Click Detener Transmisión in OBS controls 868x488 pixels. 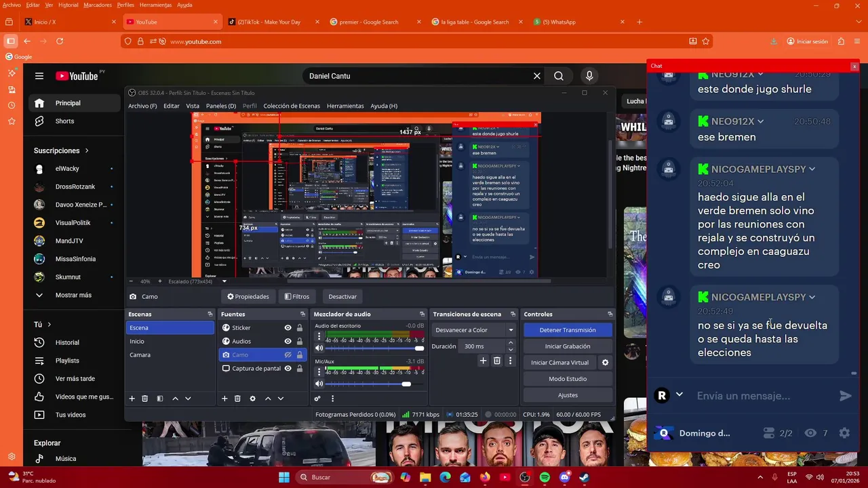pos(568,330)
